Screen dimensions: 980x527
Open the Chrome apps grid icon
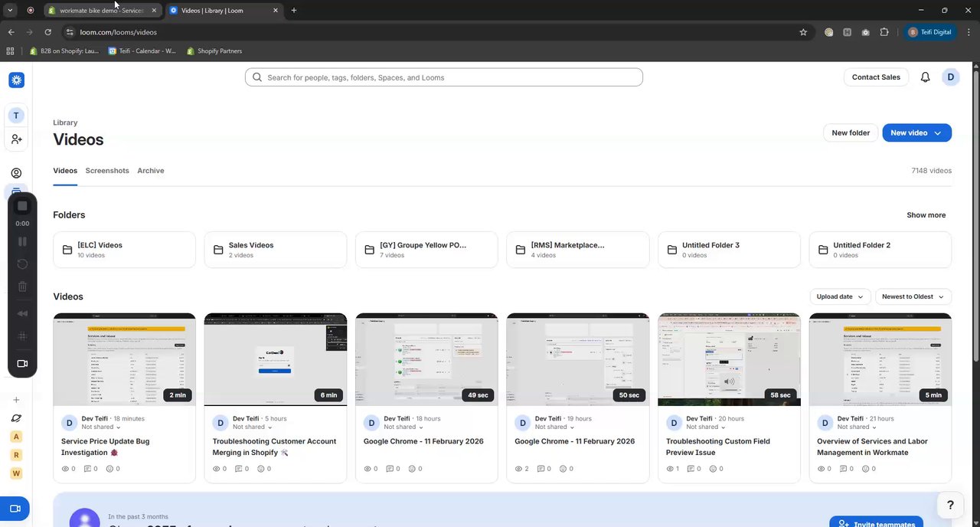(10, 51)
